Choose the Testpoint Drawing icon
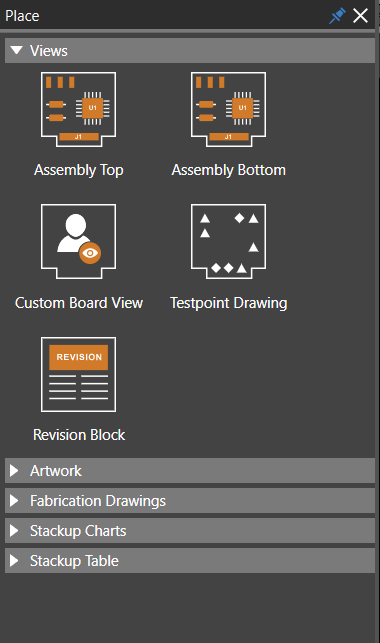The image size is (380, 643). point(228,242)
